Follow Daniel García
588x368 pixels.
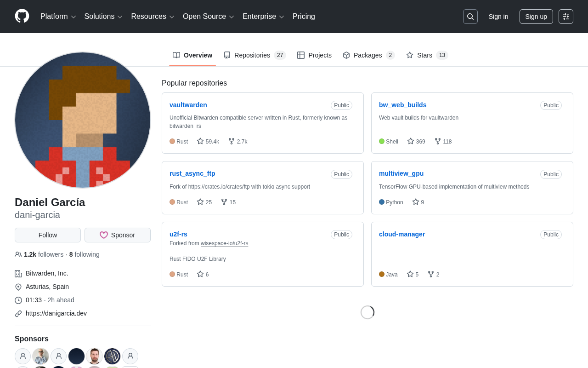click(48, 235)
